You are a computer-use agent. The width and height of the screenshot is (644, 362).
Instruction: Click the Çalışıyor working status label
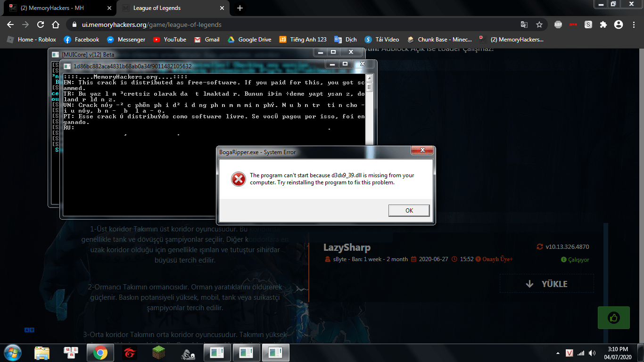(x=575, y=260)
